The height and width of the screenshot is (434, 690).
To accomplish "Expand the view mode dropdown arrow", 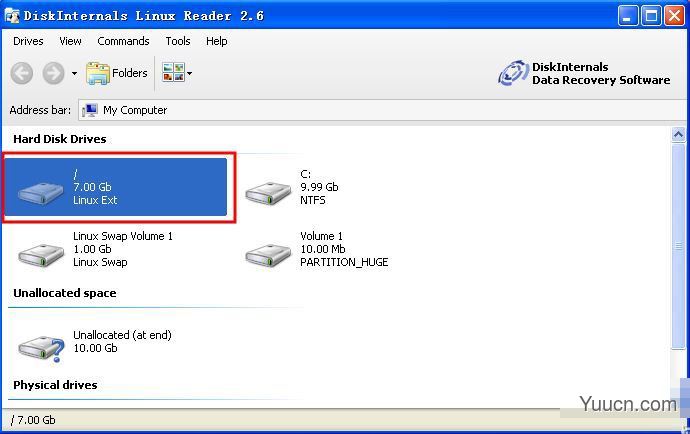I will 190,73.
